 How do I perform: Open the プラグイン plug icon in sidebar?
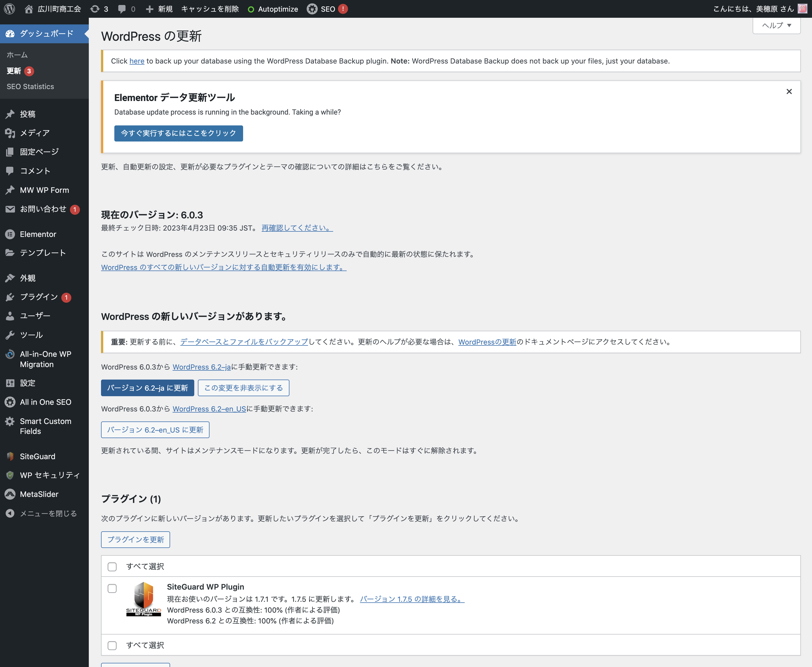click(10, 297)
